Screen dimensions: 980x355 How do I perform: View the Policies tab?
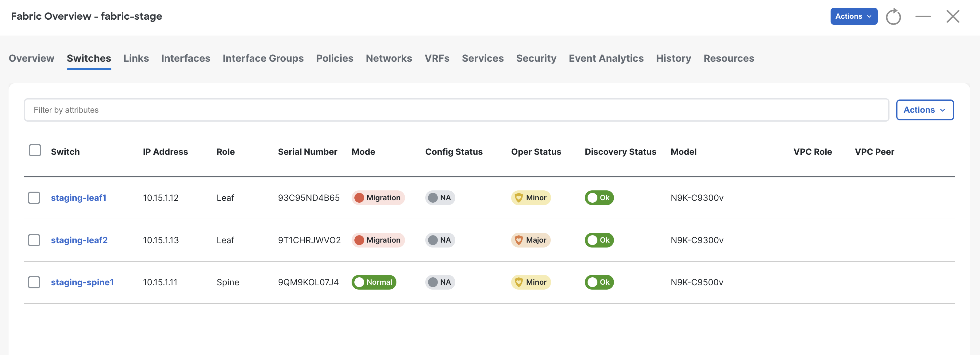[x=335, y=58]
